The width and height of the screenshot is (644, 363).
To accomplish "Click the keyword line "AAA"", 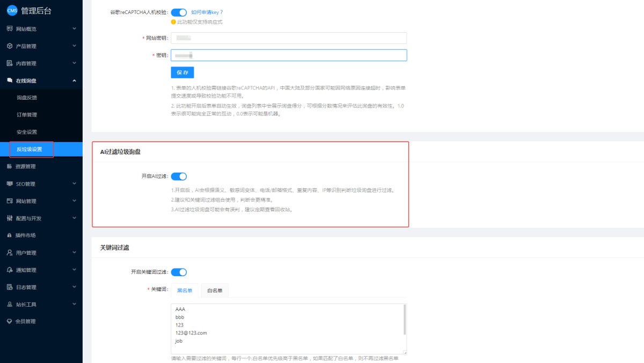I will click(x=180, y=309).
